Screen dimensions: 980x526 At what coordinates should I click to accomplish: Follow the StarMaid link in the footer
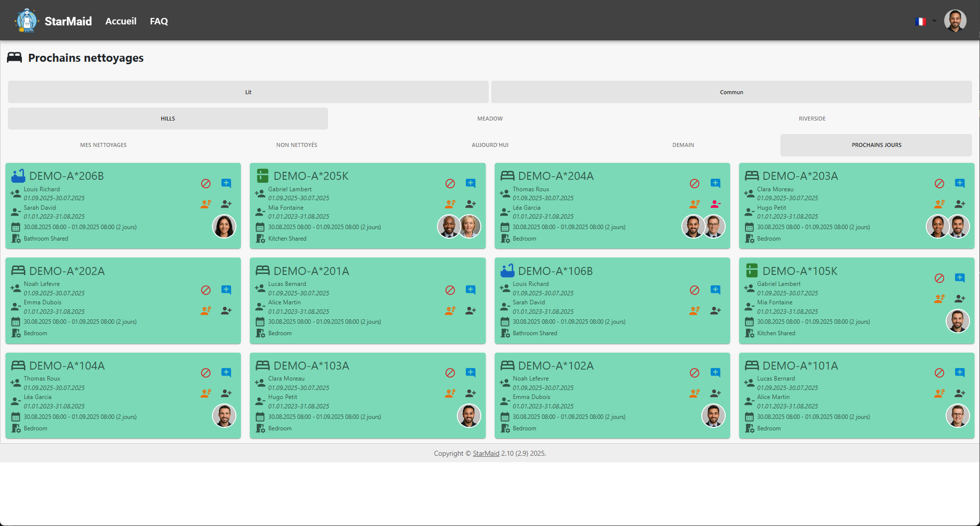coord(486,453)
